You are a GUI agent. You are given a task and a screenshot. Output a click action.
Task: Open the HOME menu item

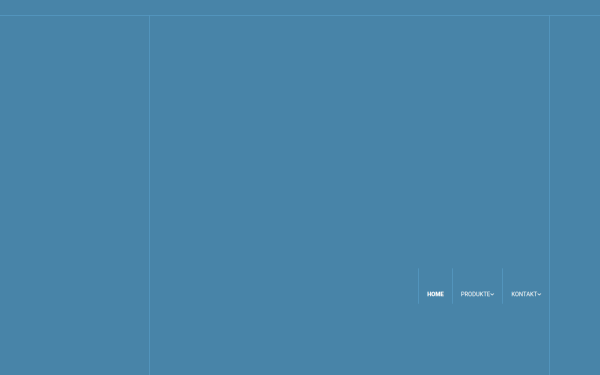click(435, 294)
